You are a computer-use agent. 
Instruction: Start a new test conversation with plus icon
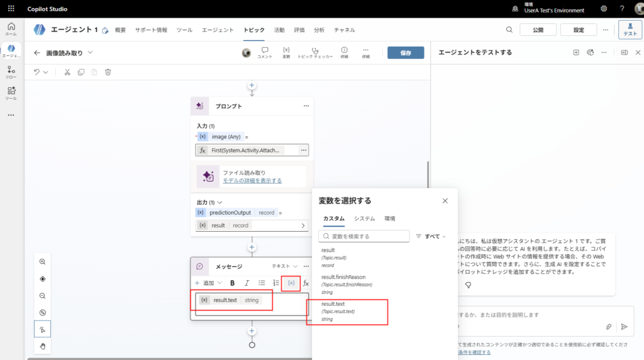click(x=576, y=53)
